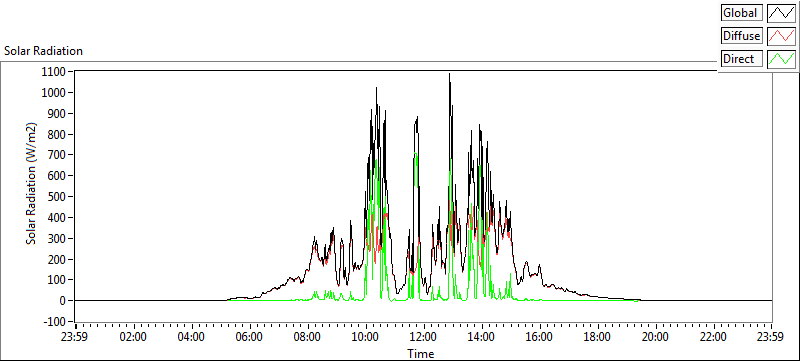800x361 pixels.
Task: Click the 14:00 time axis label
Action: point(482,337)
